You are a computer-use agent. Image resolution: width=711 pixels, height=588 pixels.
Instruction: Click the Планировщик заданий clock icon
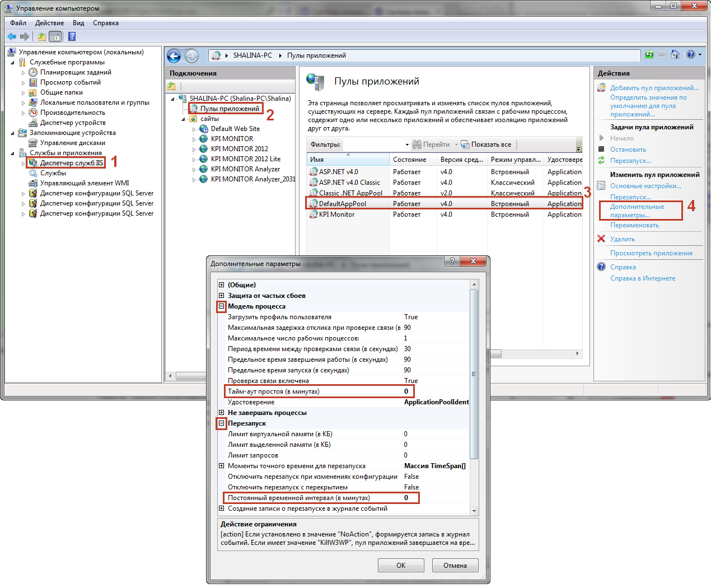click(33, 72)
